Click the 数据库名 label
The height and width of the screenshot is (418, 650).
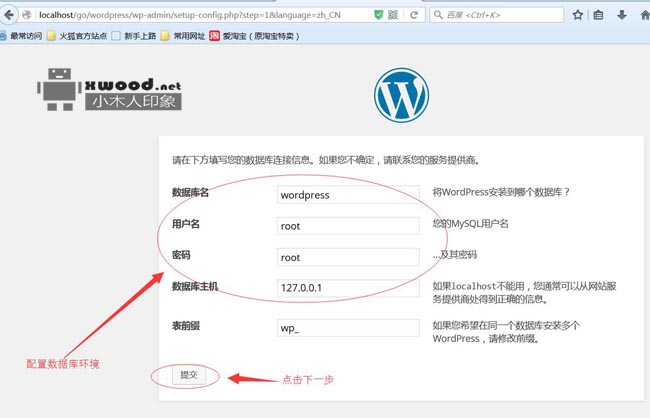(x=190, y=192)
